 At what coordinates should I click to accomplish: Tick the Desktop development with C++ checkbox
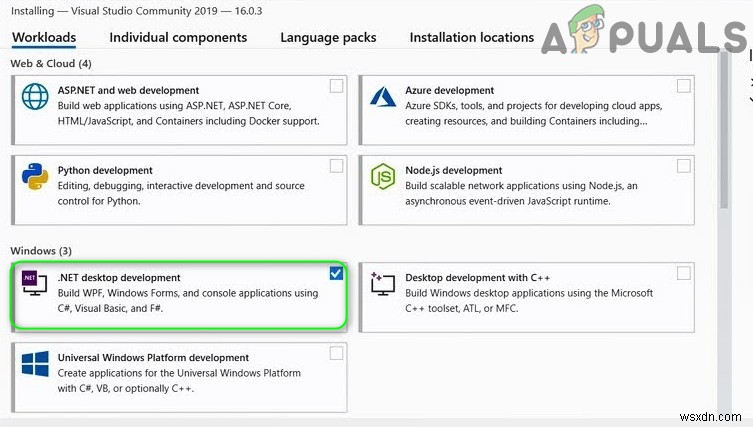[683, 273]
